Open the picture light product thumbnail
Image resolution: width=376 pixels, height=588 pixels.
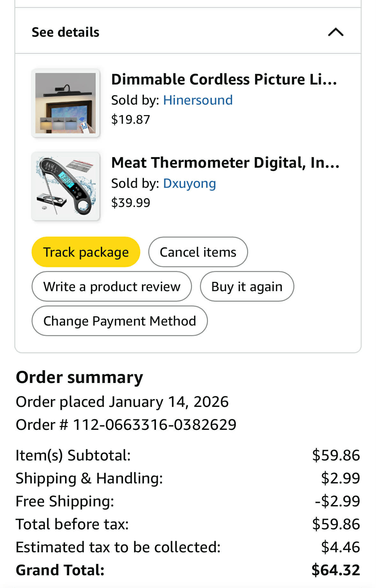pos(65,103)
